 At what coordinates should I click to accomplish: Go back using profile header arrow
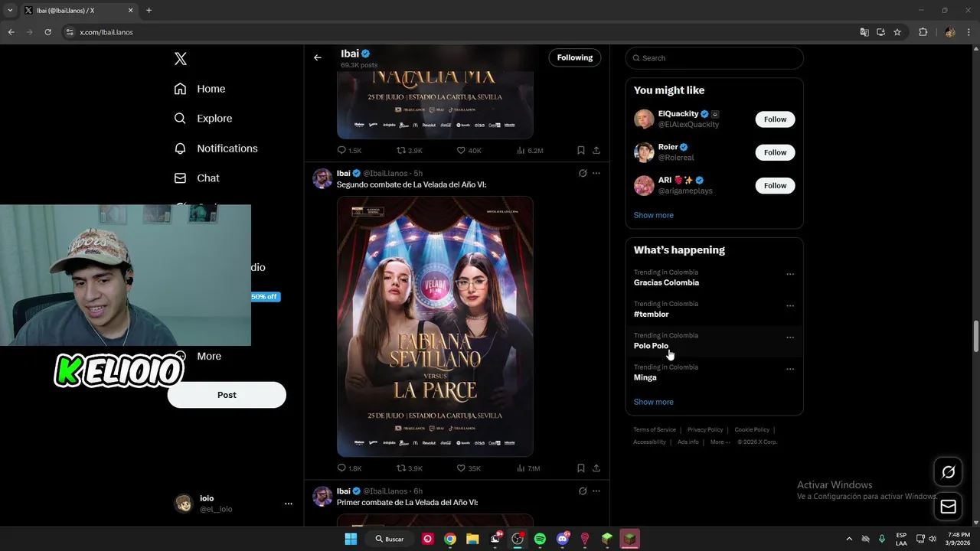[318, 57]
